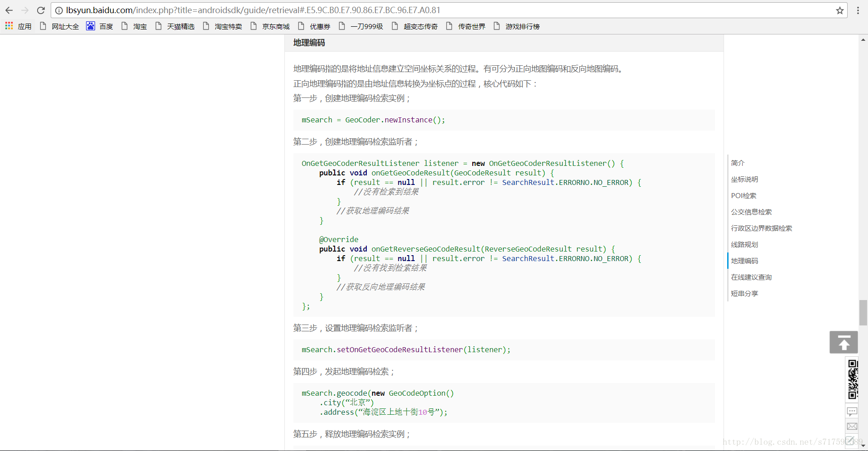
Task: Click the address bar URL field
Action: 448,10
